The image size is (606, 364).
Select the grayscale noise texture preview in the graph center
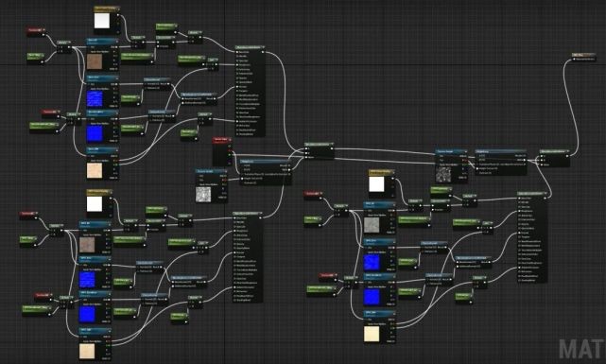(203, 194)
